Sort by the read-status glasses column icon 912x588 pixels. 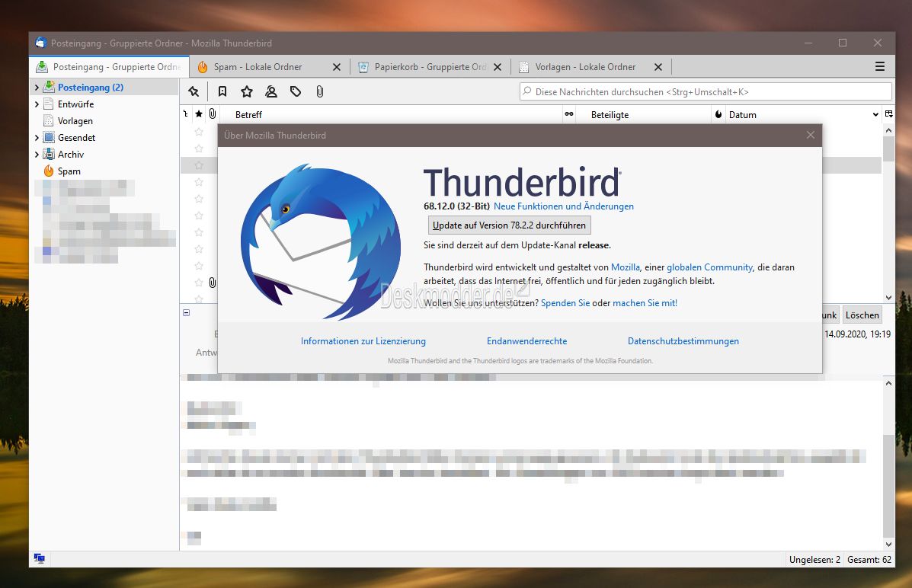pos(569,114)
